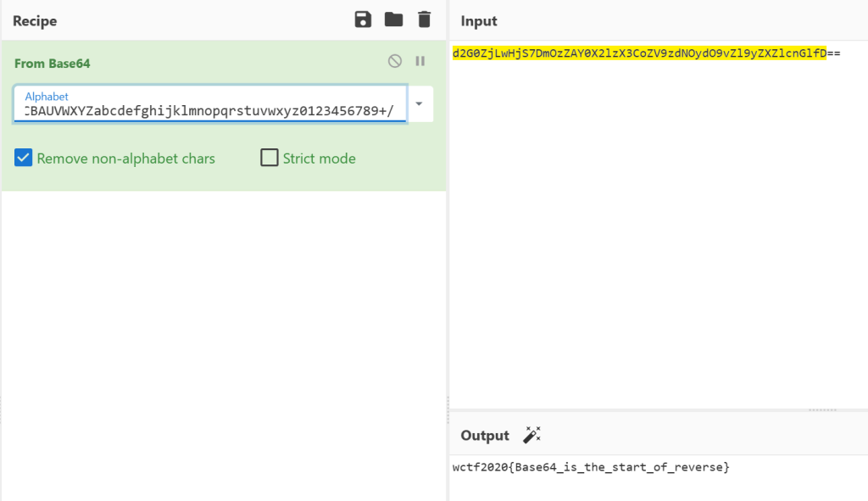Select the From Base64 operation title
This screenshot has height=501, width=868.
click(x=52, y=64)
